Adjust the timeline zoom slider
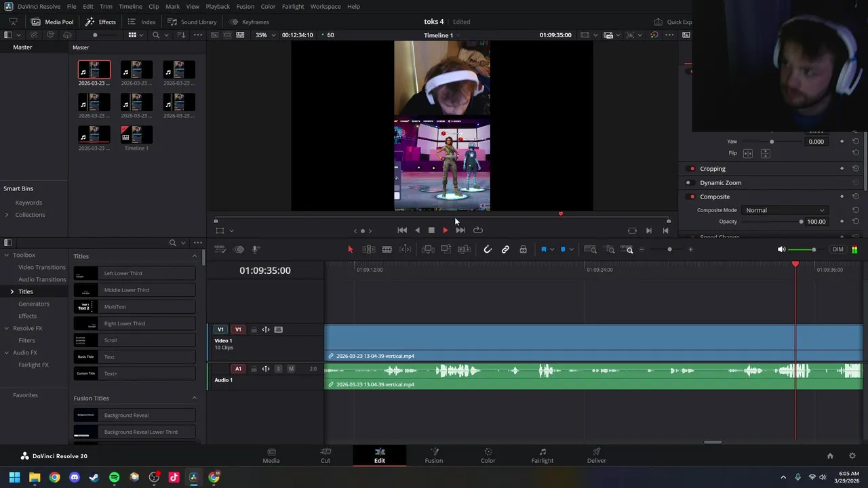 point(669,249)
